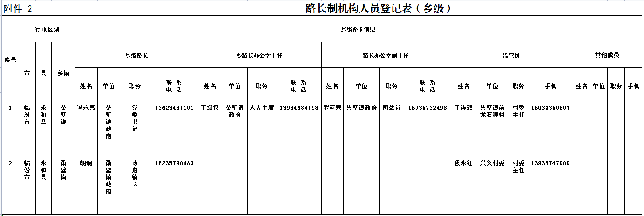Click phone number 13935747909 cell
644x216 pixels.
pyautogui.click(x=550, y=163)
